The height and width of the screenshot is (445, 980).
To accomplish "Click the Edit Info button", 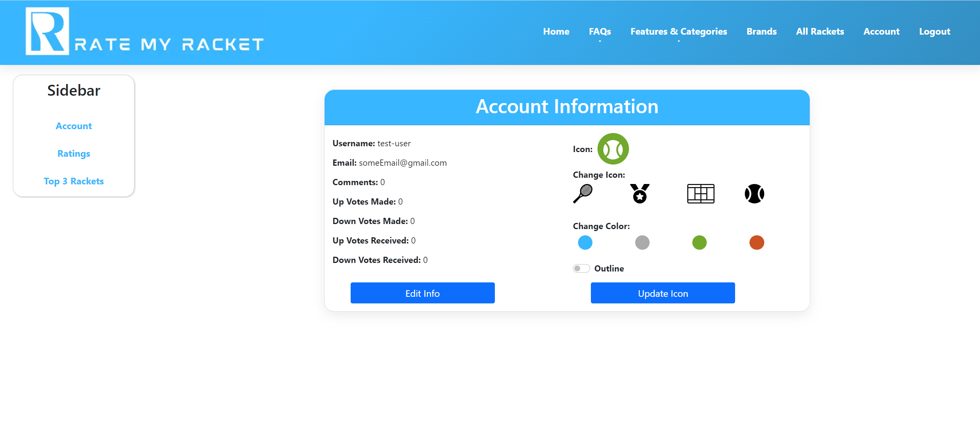I will [x=422, y=293].
